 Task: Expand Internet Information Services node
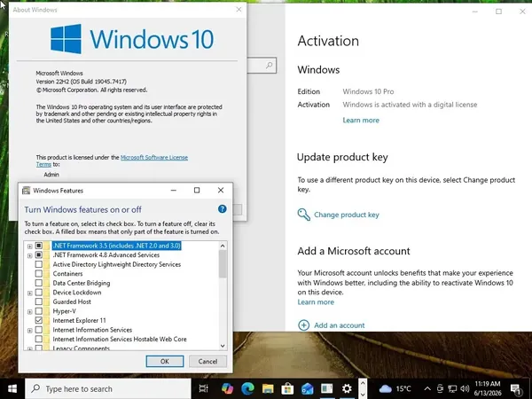pyautogui.click(x=30, y=330)
